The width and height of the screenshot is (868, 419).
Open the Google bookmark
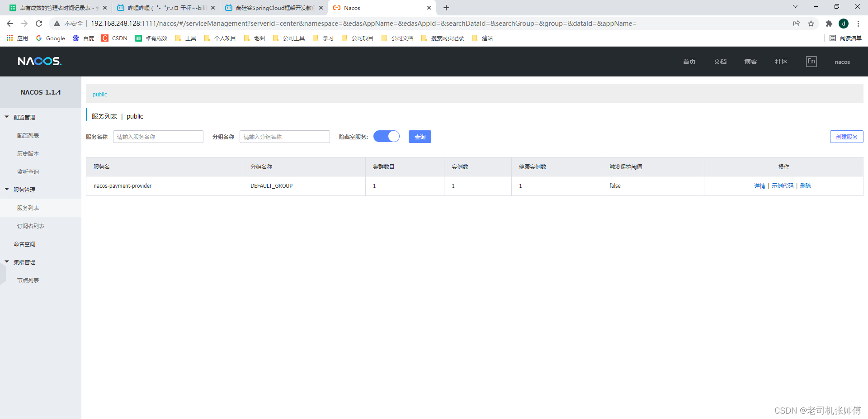(x=51, y=38)
